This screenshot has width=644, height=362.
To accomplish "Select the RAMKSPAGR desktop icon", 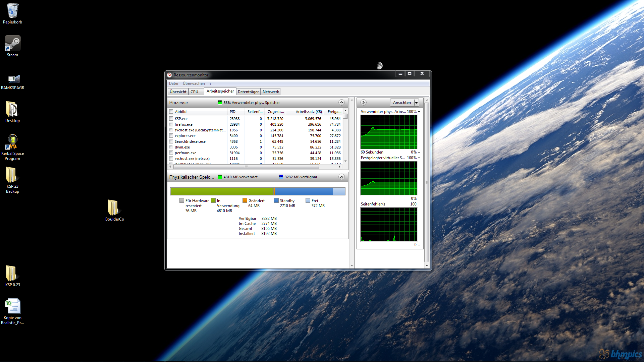I will coord(12,79).
